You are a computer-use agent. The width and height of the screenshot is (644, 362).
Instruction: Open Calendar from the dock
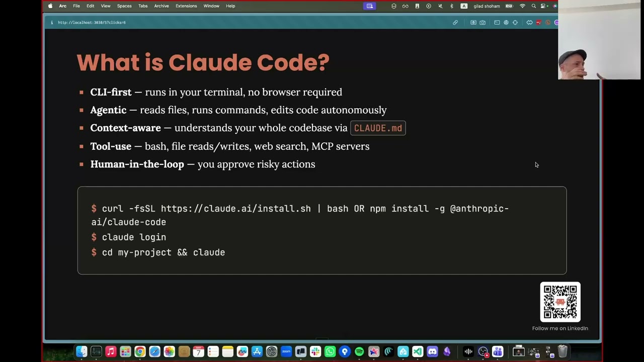(199, 351)
